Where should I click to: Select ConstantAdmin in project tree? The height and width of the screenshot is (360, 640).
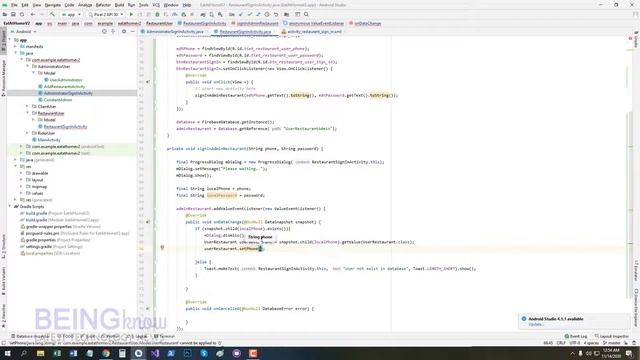58,100
